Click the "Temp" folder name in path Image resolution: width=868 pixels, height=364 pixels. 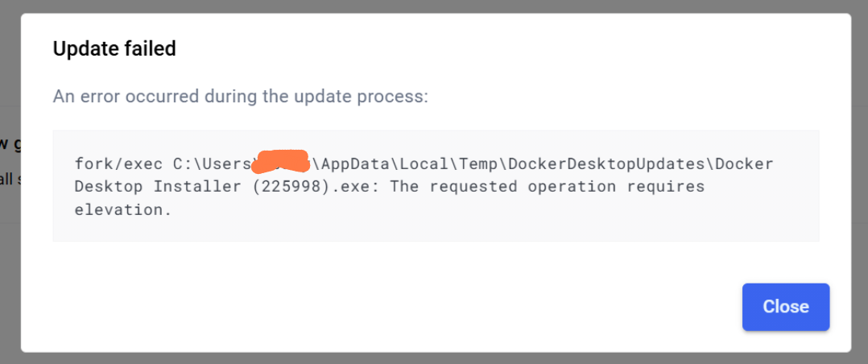pyautogui.click(x=477, y=163)
